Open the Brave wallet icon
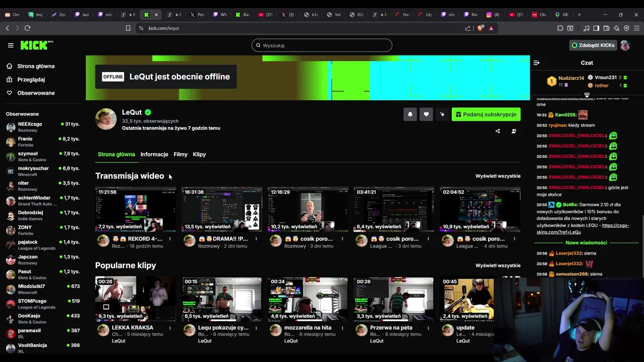Screen dimensions: 644x362 click(x=606, y=28)
